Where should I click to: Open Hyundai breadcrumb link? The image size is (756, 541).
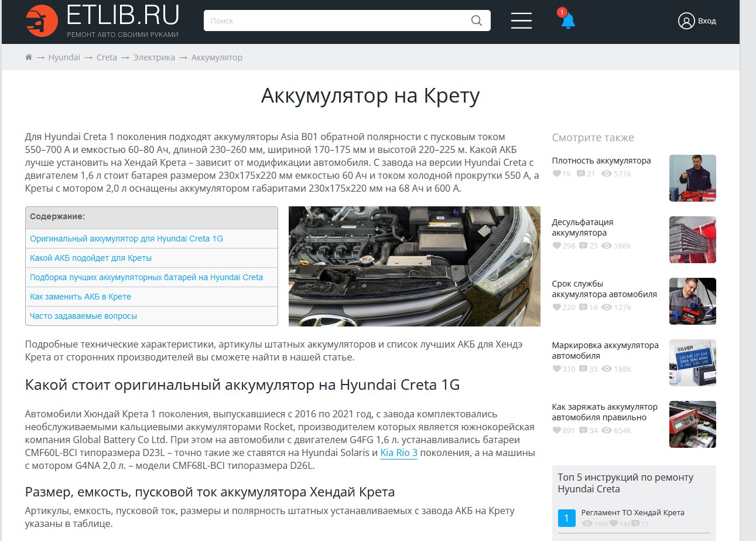(64, 57)
